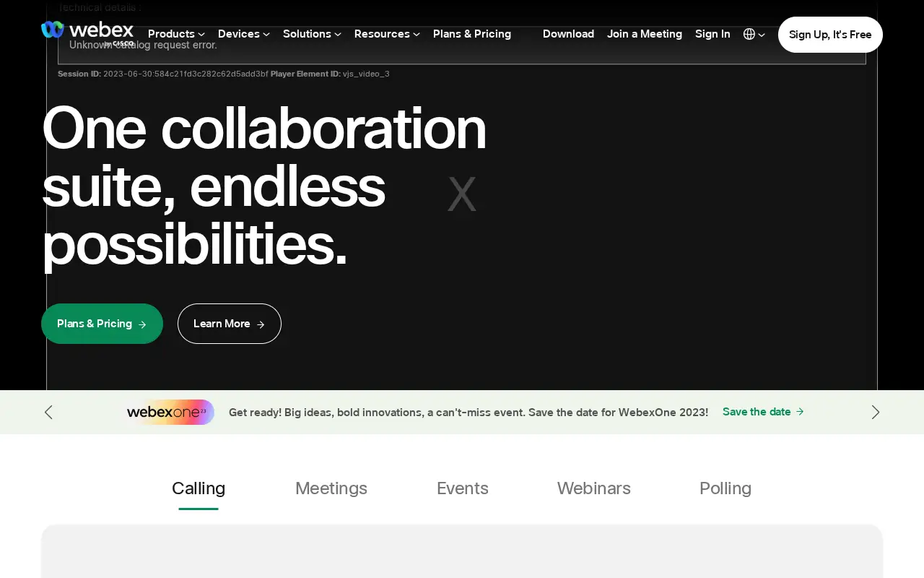
Task: Go to previous banner announcement
Action: [x=48, y=412]
